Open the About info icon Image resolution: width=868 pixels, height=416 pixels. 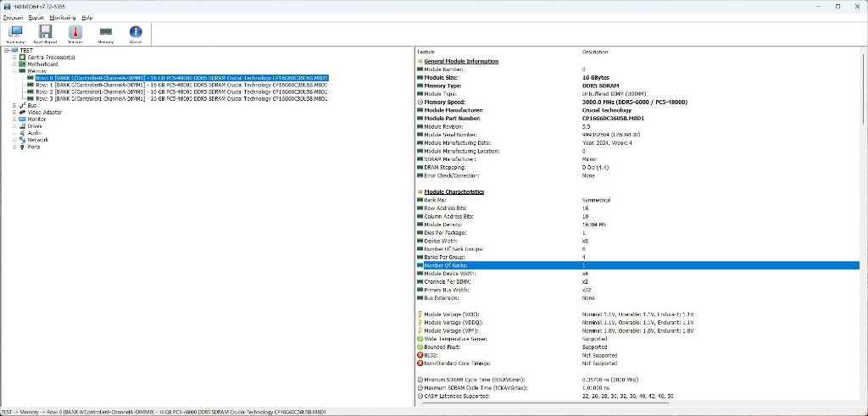coord(135,33)
